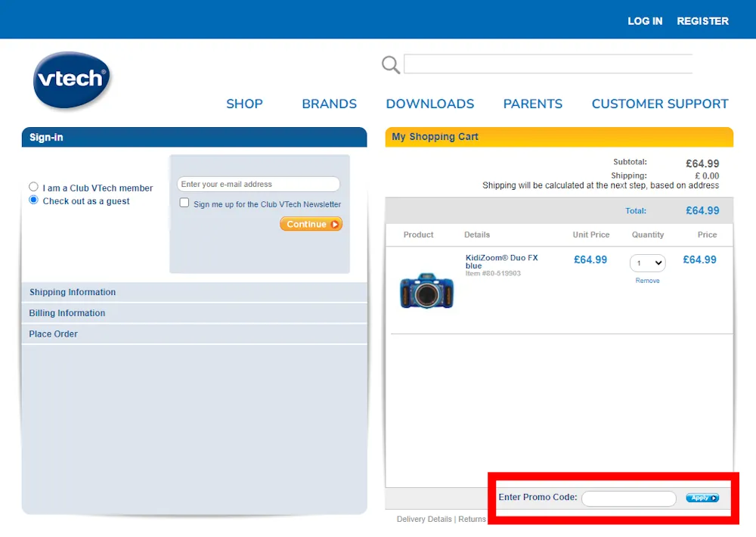Click the search magnifier icon

(x=390, y=64)
